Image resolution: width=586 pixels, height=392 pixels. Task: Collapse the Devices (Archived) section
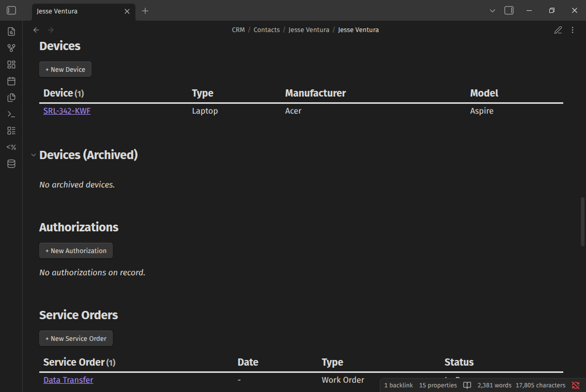pyautogui.click(x=34, y=155)
